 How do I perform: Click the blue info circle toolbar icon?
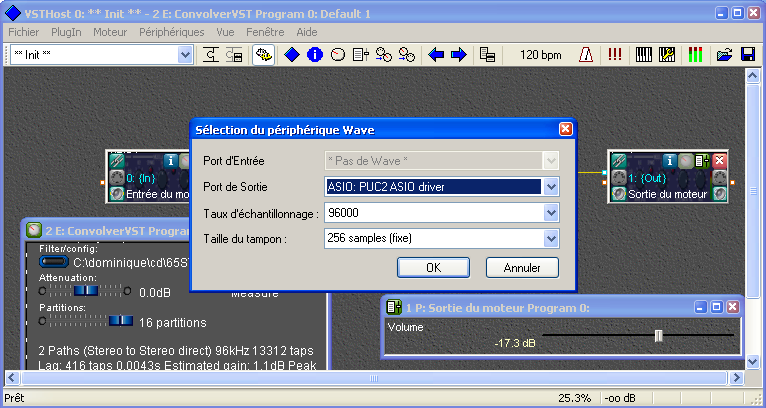(315, 55)
